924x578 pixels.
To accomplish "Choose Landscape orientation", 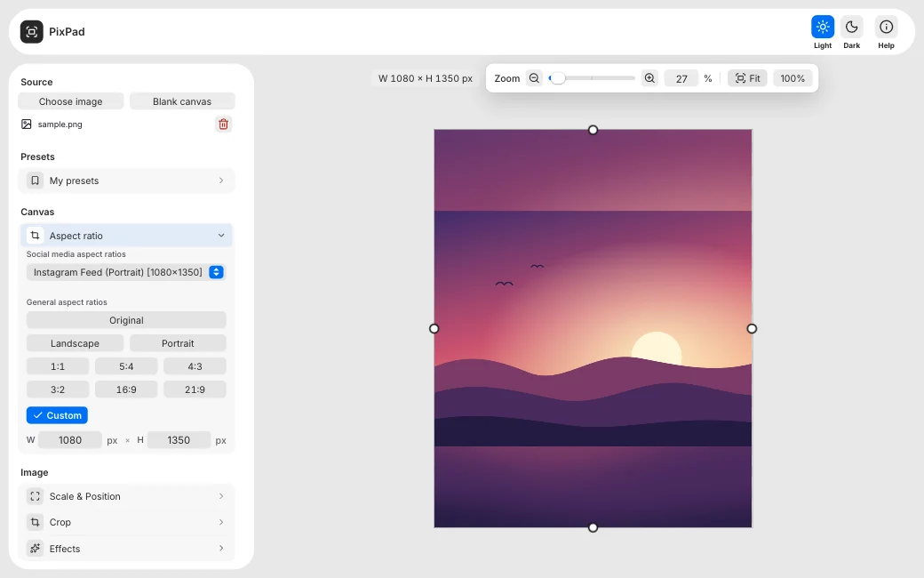I will [x=75, y=343].
